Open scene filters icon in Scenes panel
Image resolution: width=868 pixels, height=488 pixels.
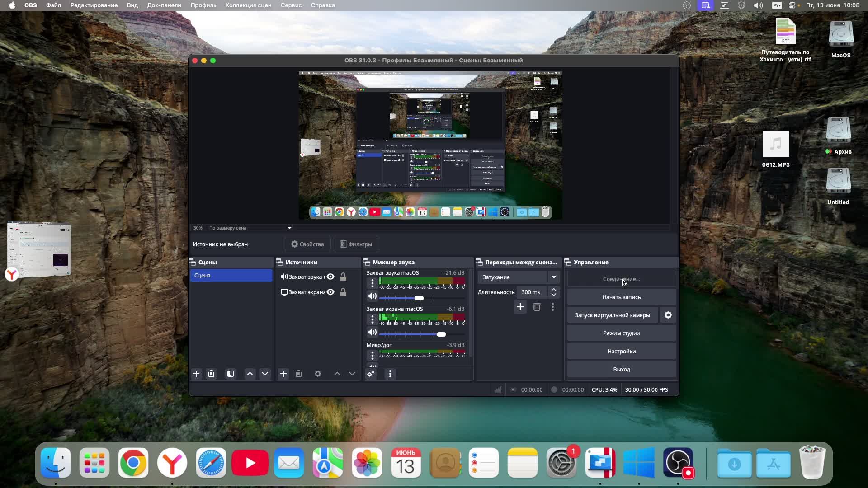tap(231, 374)
